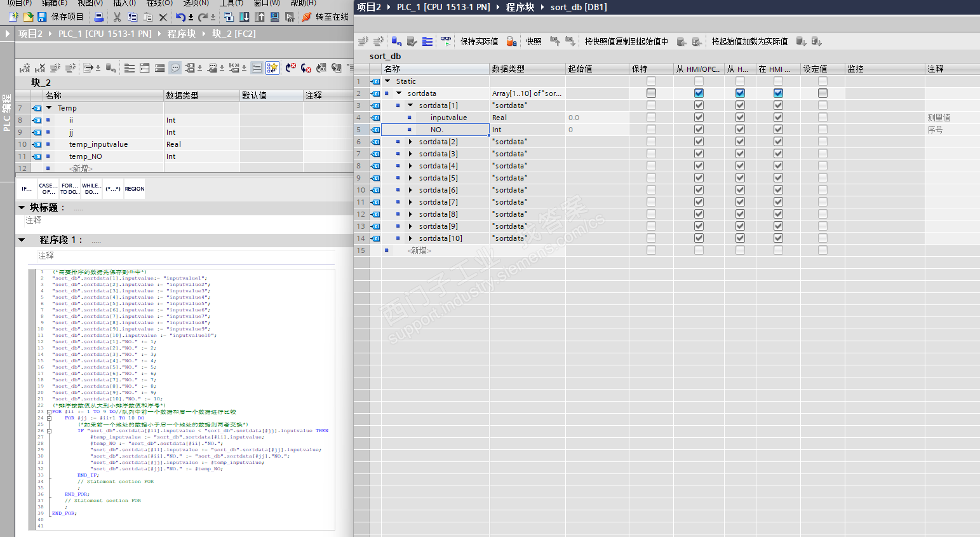Click the delete X icon in toolbar
Screen dimensions: 980x537
click(x=163, y=17)
